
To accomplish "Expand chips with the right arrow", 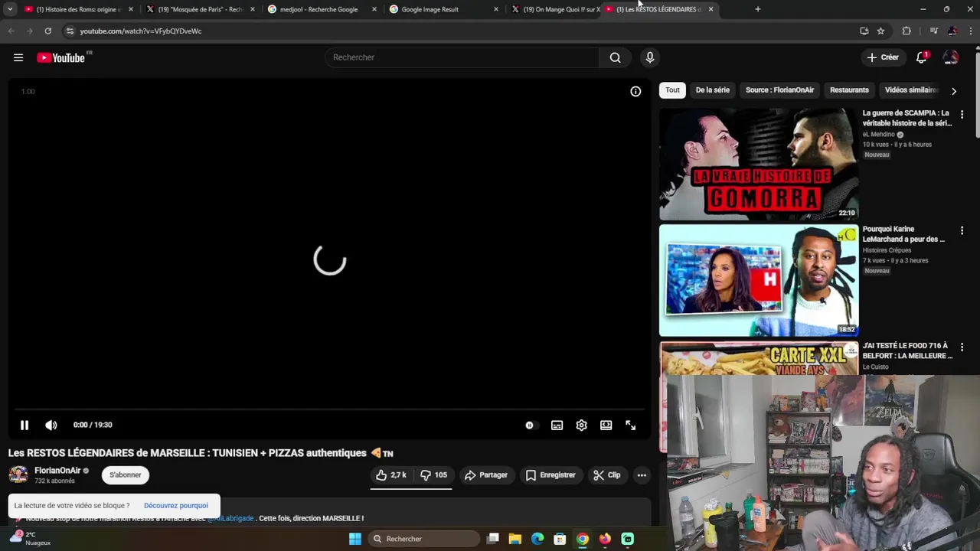I will click(x=954, y=91).
